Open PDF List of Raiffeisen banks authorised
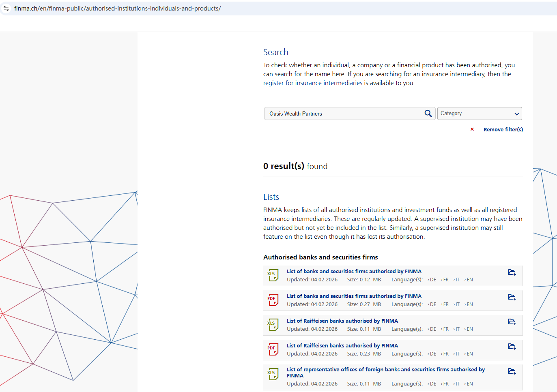The width and height of the screenshot is (557, 392). [x=342, y=346]
